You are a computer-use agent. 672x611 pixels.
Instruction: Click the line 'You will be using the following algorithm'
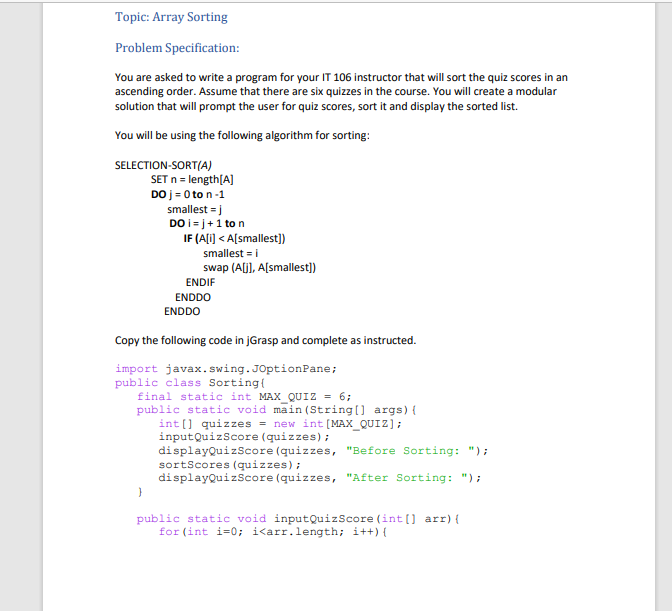coord(242,136)
